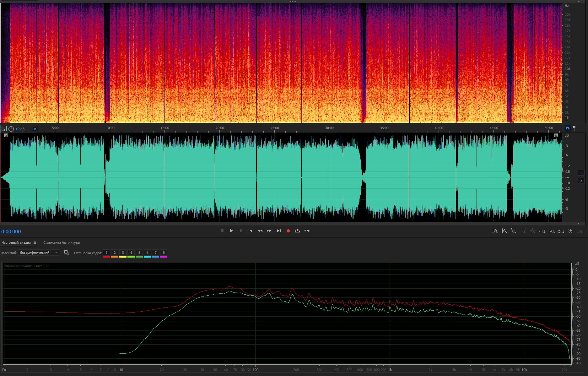Select the Частотный анализ tab
The image size is (588, 376).
pyautogui.click(x=16, y=242)
